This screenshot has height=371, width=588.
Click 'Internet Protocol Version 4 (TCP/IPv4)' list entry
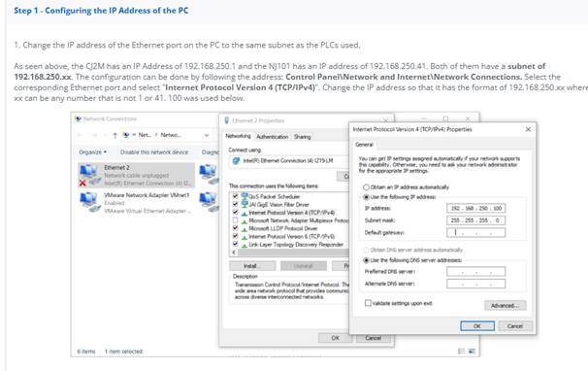tap(292, 213)
